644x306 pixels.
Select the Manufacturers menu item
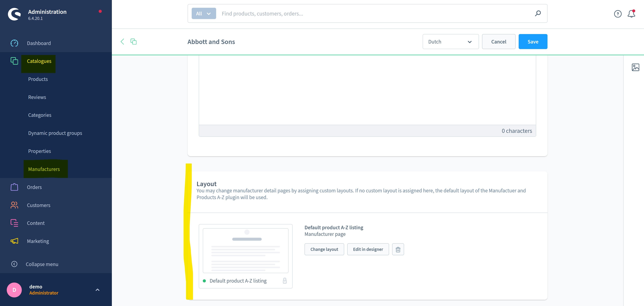(44, 169)
